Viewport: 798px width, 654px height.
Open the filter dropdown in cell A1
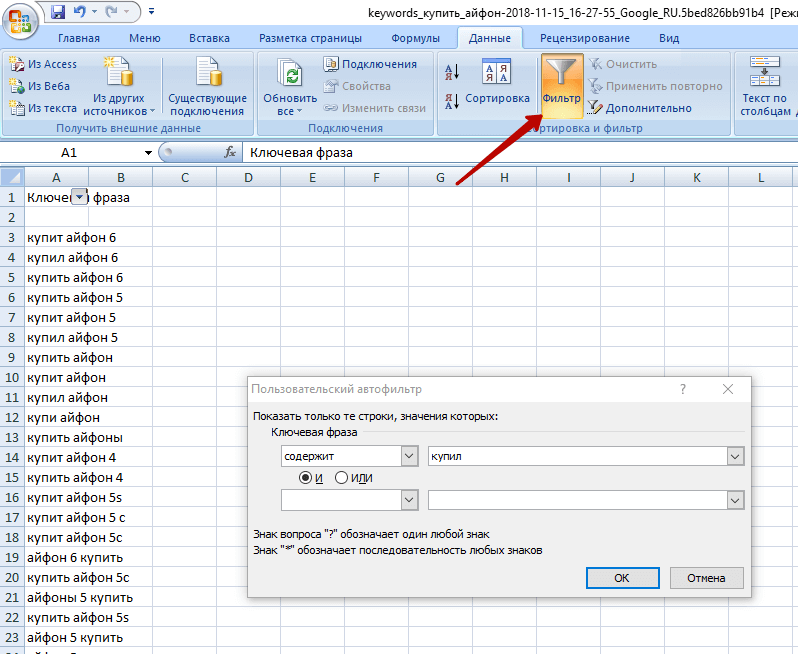click(80, 197)
